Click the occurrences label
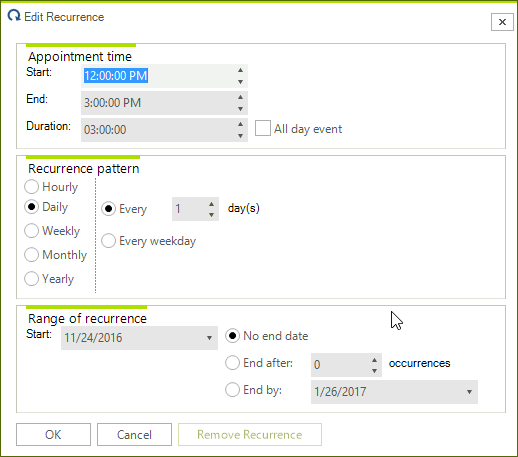 [419, 363]
